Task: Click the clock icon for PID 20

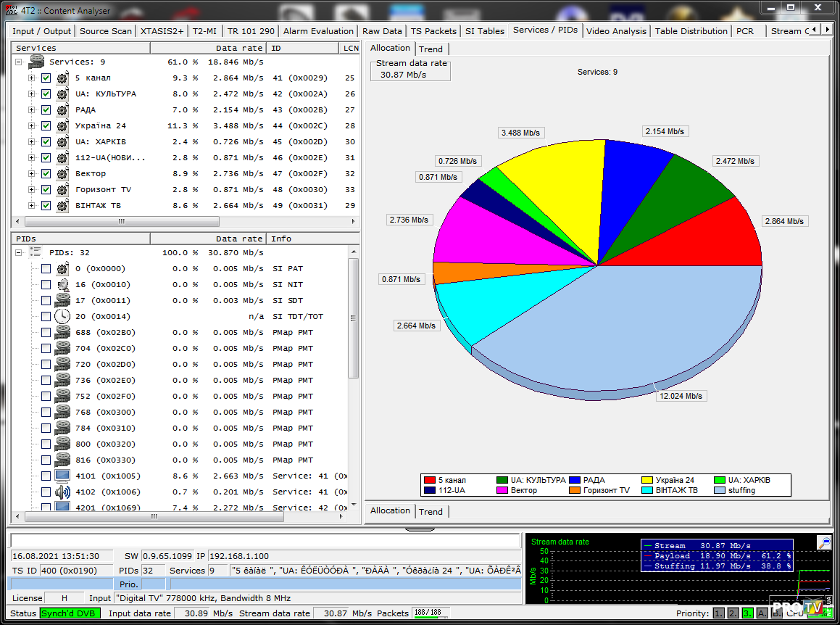Action: (x=62, y=316)
